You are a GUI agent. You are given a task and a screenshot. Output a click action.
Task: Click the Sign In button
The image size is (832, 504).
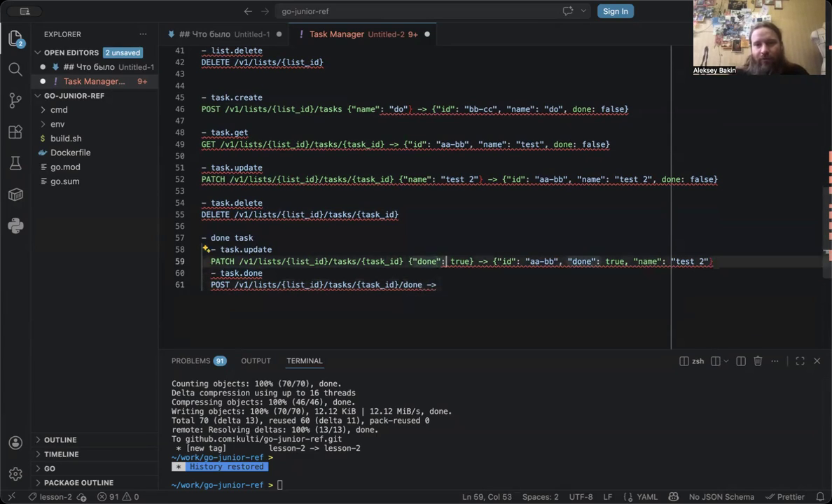616,11
